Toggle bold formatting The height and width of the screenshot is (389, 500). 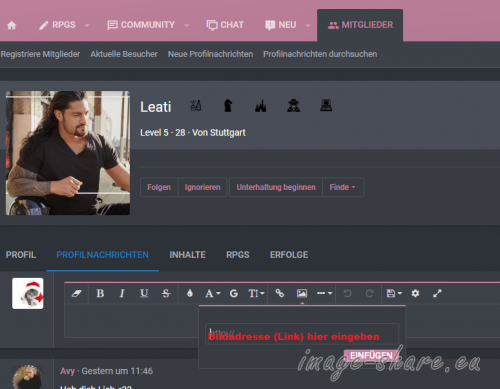point(100,293)
